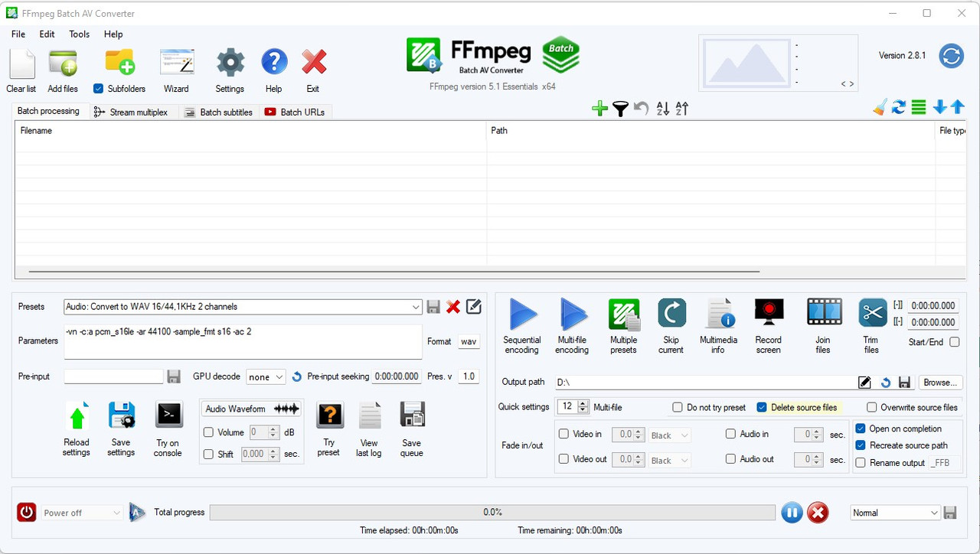Sort list A to Z ascending

coord(663,109)
